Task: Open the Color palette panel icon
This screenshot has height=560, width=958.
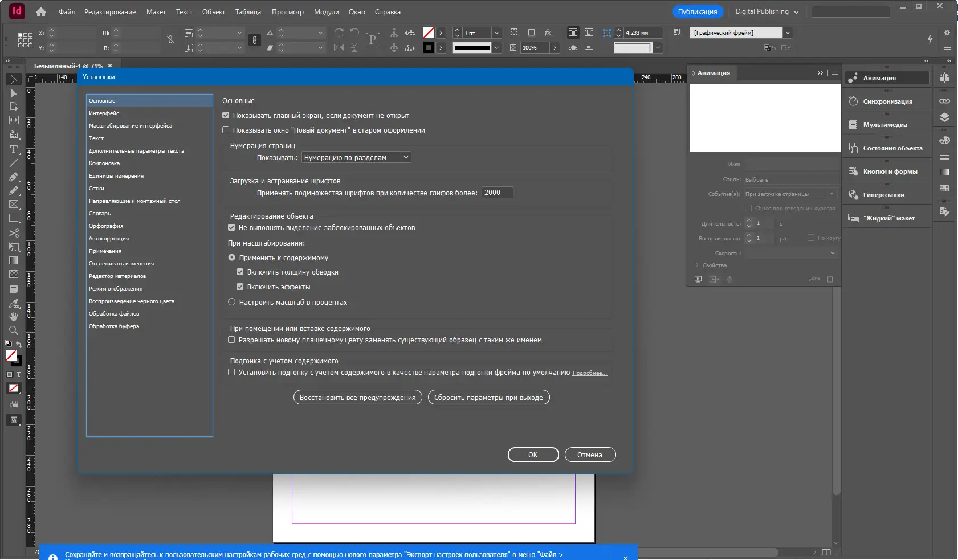Action: [x=944, y=140]
